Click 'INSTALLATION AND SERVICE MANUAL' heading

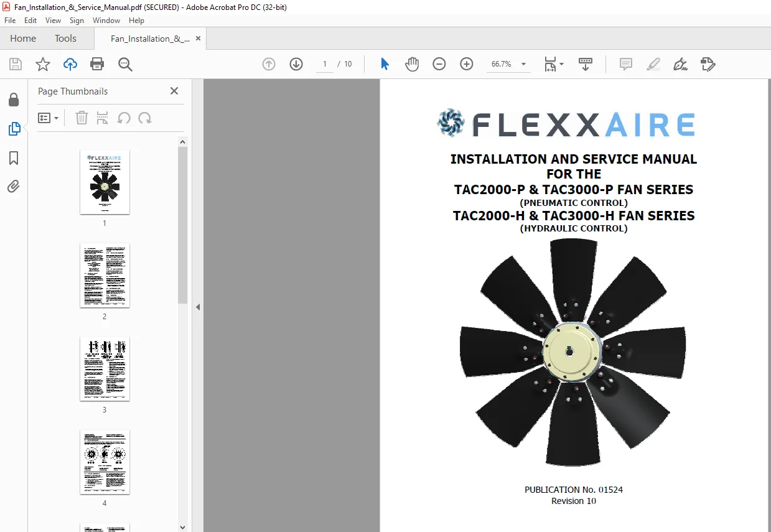click(574, 159)
